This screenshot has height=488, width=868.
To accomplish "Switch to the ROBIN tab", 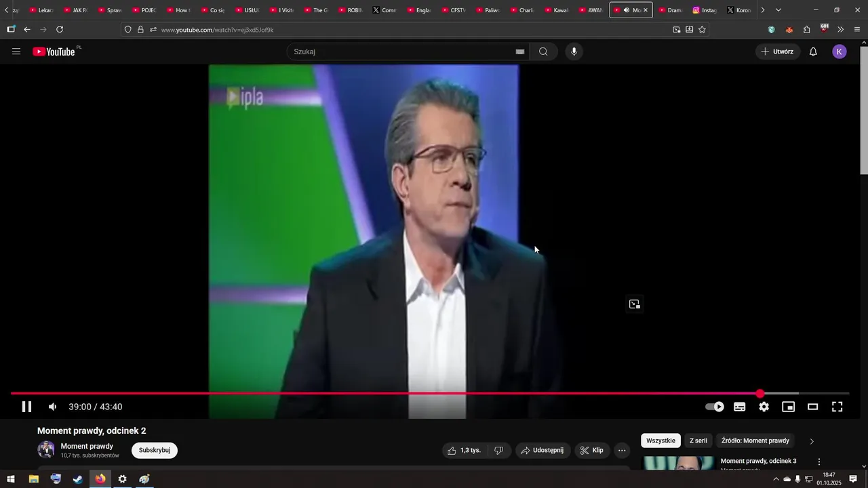I will (351, 10).
